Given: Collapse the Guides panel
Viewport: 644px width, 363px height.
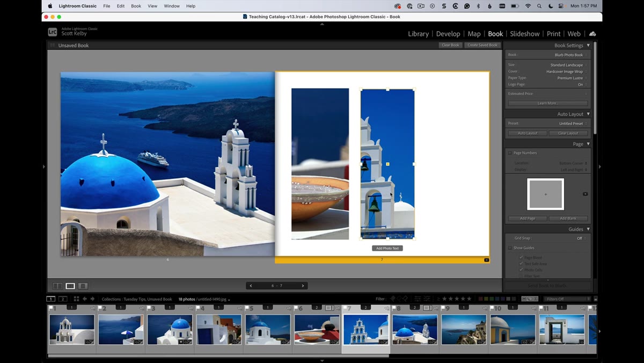Looking at the screenshot, I should (x=588, y=229).
